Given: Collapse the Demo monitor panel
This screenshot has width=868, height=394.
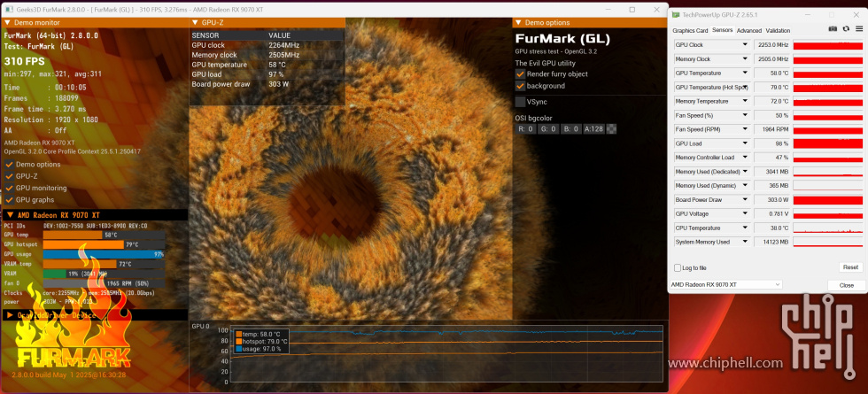Looking at the screenshot, I should (x=8, y=23).
